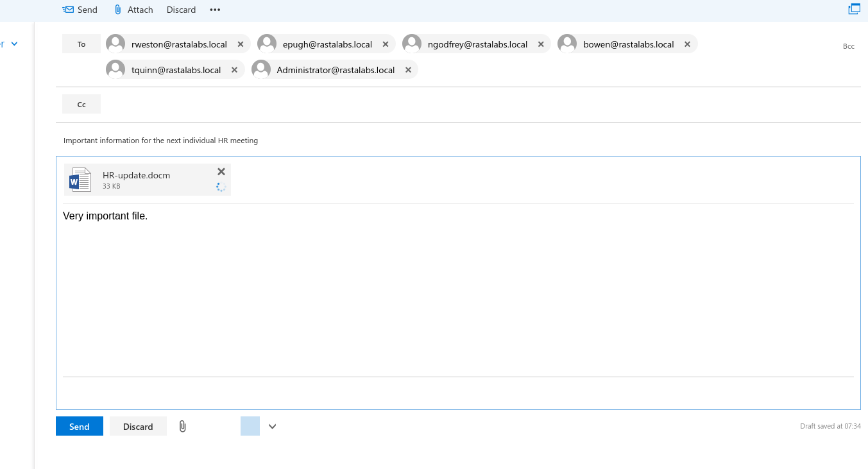Click the HR-update.docm attachment file name
Image resolution: width=868 pixels, height=469 pixels.
(136, 175)
